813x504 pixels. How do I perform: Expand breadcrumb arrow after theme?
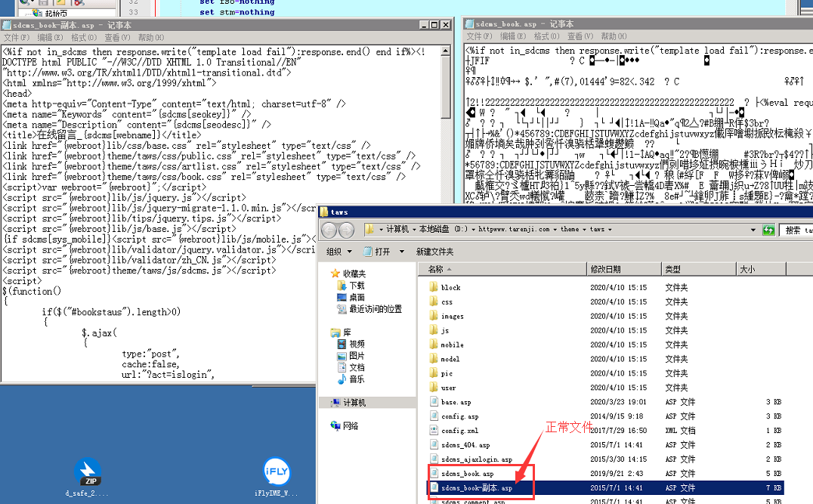click(x=584, y=229)
